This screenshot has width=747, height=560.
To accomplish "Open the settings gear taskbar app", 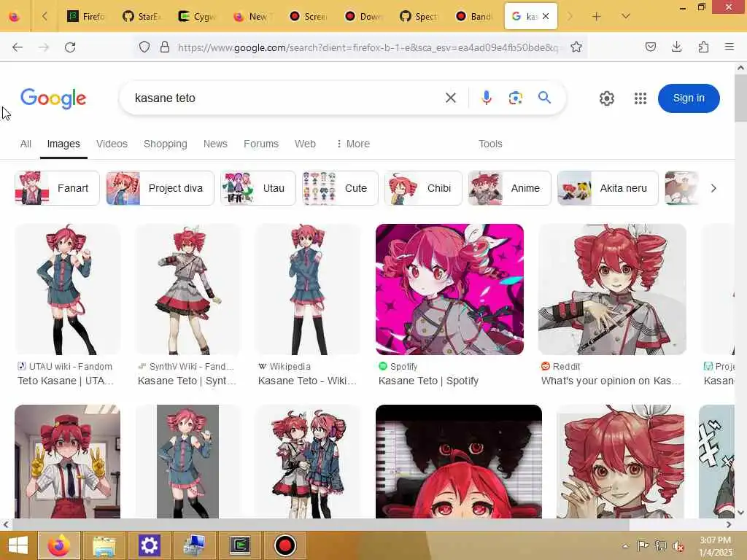I will point(149,545).
